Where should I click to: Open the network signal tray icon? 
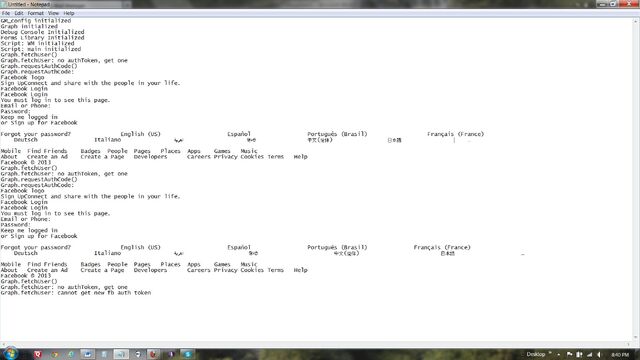point(589,355)
